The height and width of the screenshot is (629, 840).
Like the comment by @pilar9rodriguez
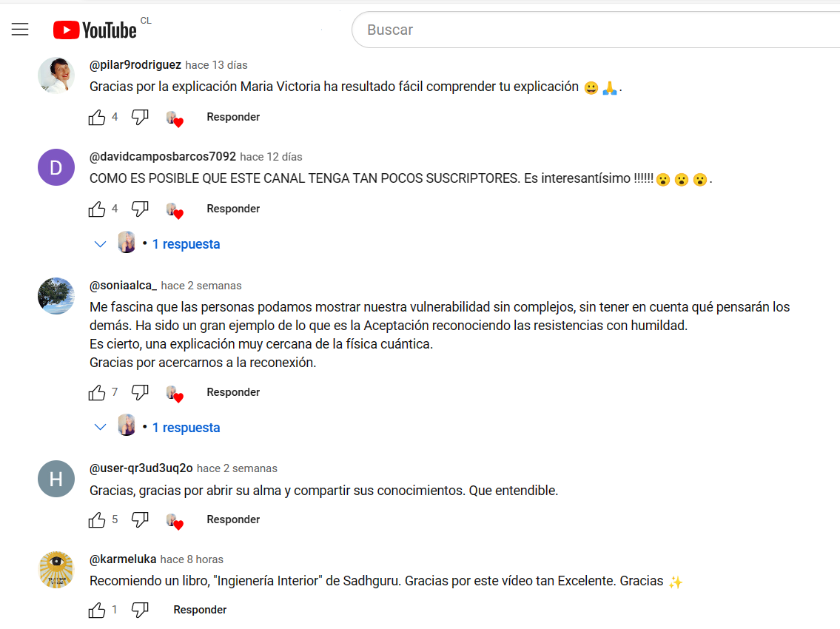pos(97,118)
